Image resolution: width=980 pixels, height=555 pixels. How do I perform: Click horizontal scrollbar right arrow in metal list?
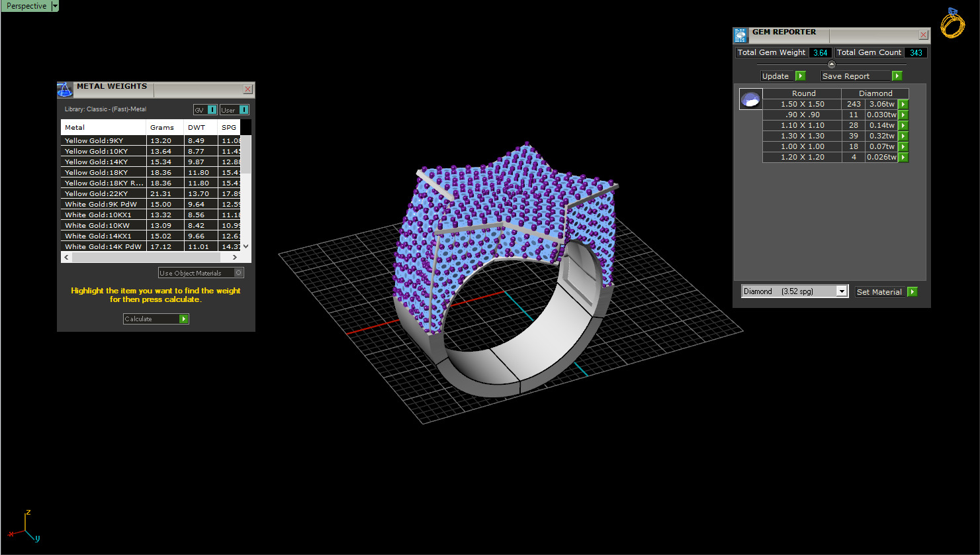coord(235,257)
